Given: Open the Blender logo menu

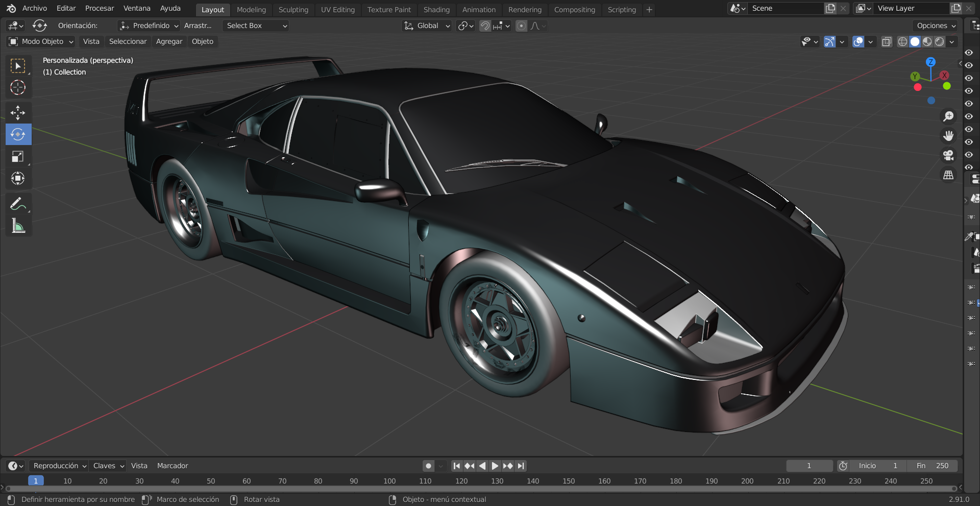Looking at the screenshot, I should tap(11, 8).
